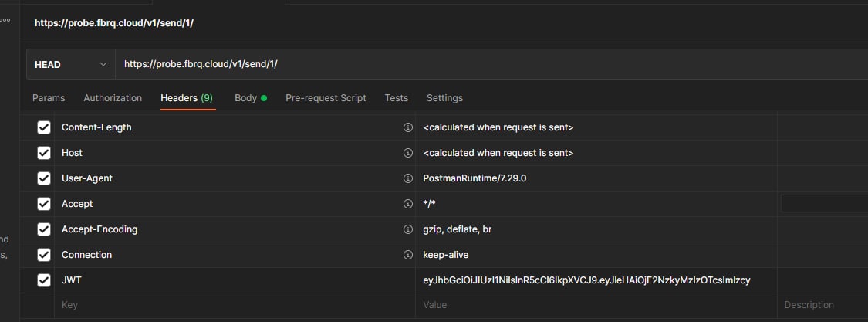Image resolution: width=868 pixels, height=322 pixels.
Task: Open the request Settings tab
Action: tap(444, 98)
